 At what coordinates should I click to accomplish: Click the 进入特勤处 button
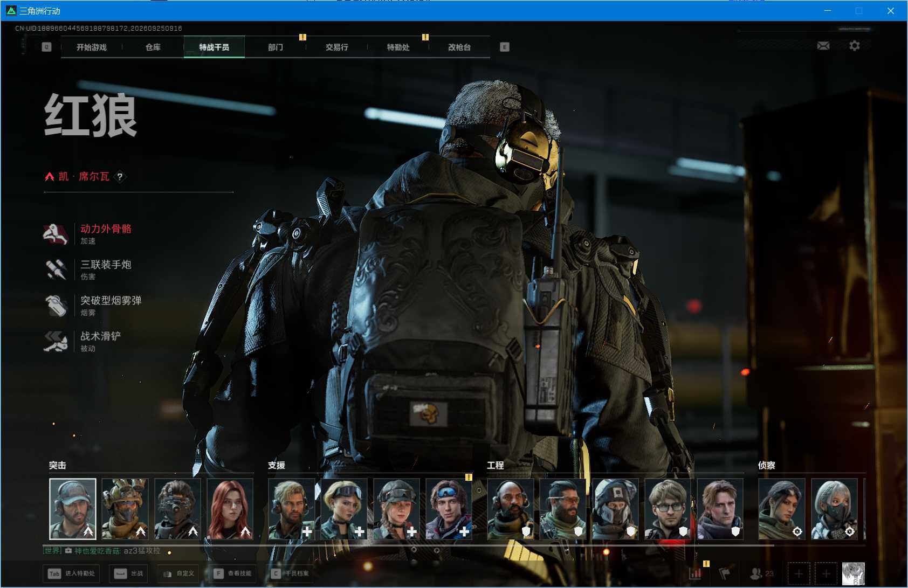[72, 573]
